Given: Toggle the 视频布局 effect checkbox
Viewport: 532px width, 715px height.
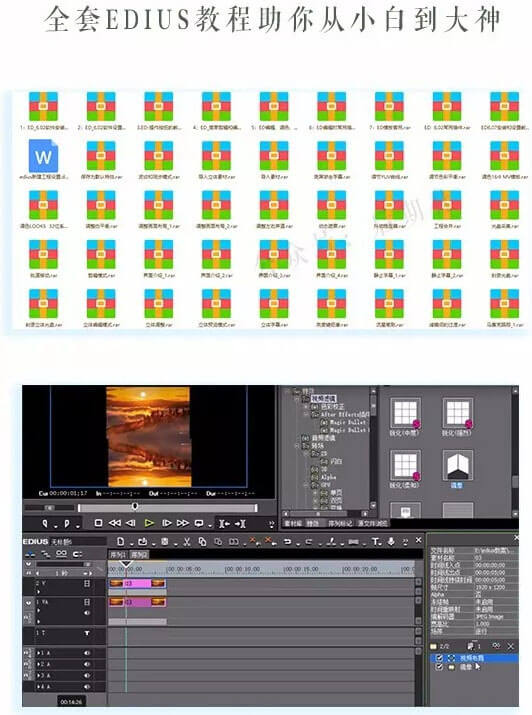Looking at the screenshot, I should [x=439, y=658].
